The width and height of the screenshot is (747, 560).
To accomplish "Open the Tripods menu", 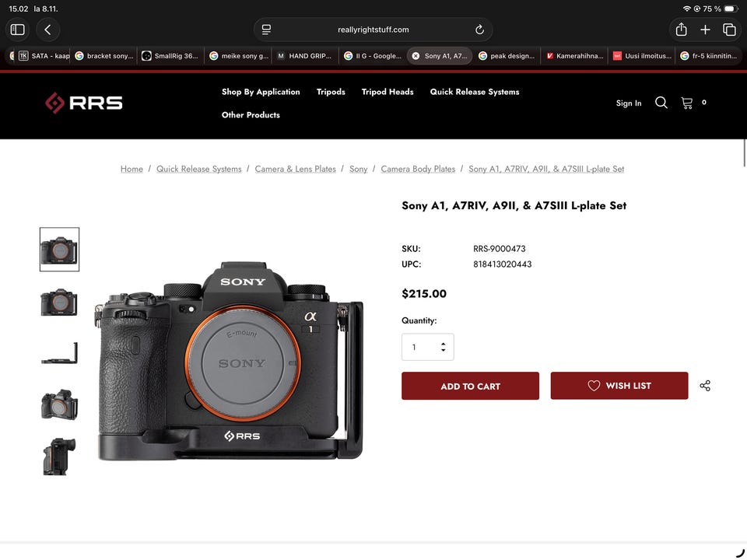I will [x=331, y=92].
